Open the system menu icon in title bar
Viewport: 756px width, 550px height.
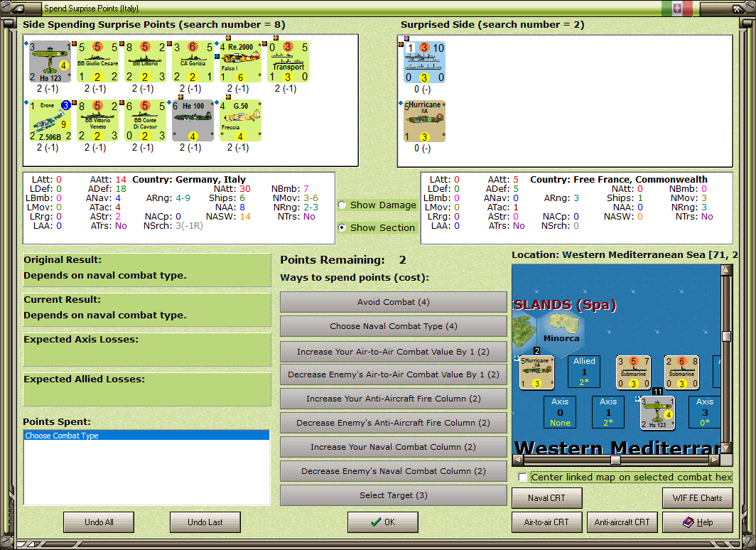(x=18, y=9)
